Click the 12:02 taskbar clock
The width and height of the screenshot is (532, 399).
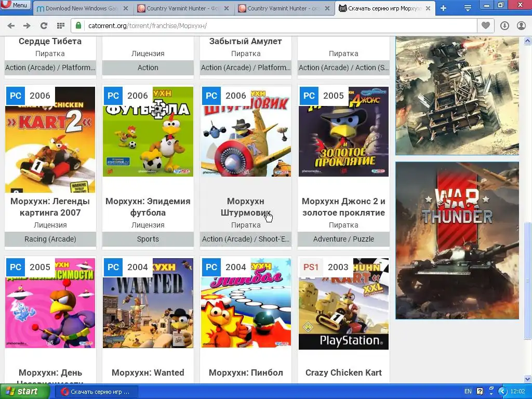[x=518, y=392]
